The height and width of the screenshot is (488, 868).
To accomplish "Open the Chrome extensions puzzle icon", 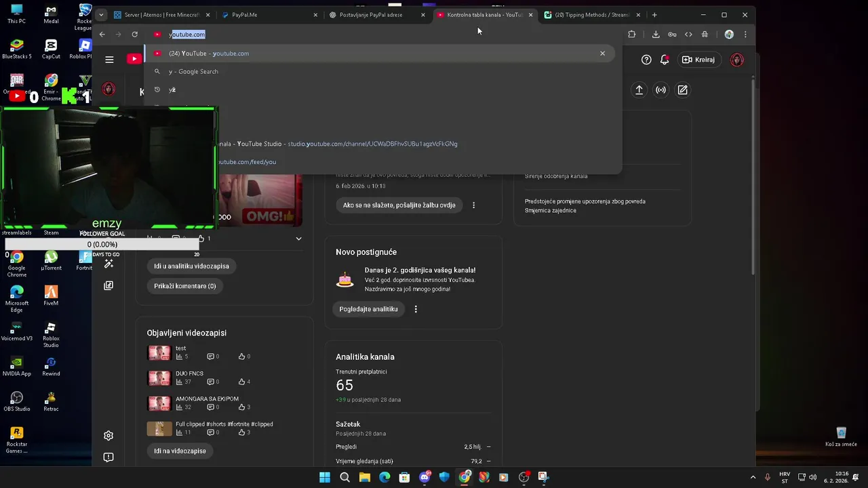I will tap(632, 34).
